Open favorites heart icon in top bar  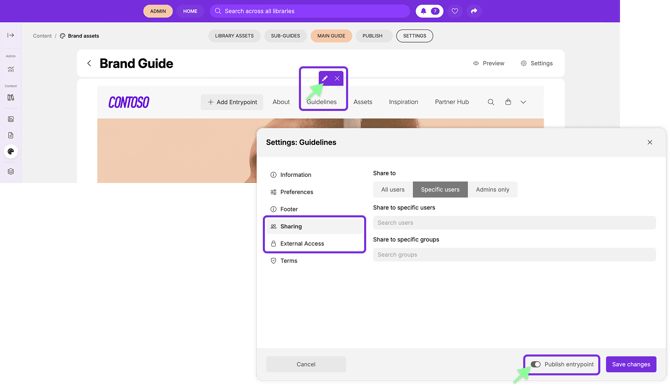coord(455,11)
